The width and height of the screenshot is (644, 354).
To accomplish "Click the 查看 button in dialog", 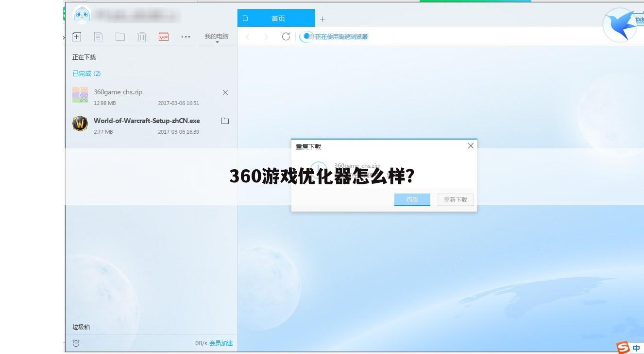I will click(x=412, y=200).
